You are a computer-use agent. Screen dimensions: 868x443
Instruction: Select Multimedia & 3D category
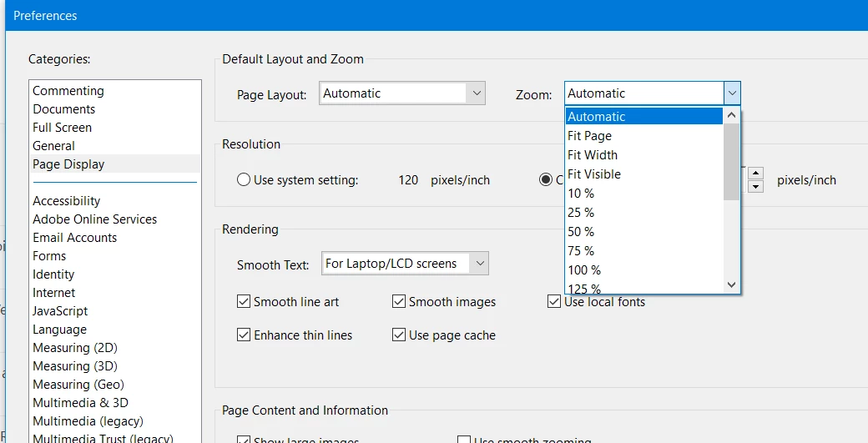(x=80, y=402)
